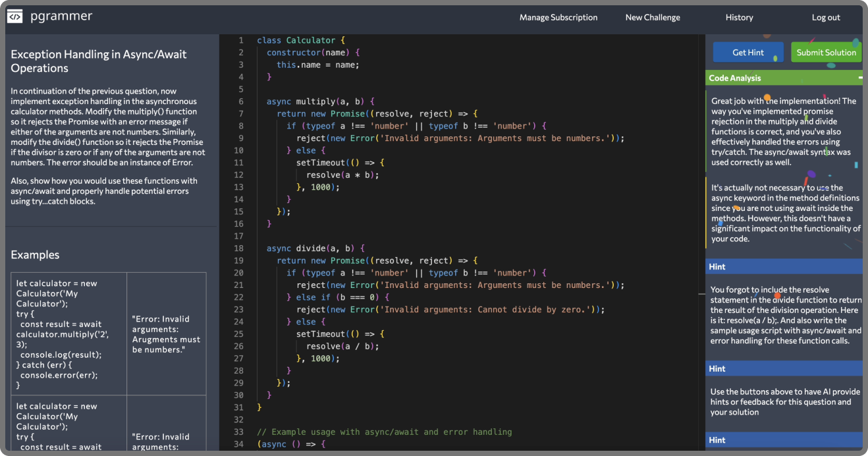Click the Get Hint button
Screen dimensions: 868x456
tap(748, 51)
